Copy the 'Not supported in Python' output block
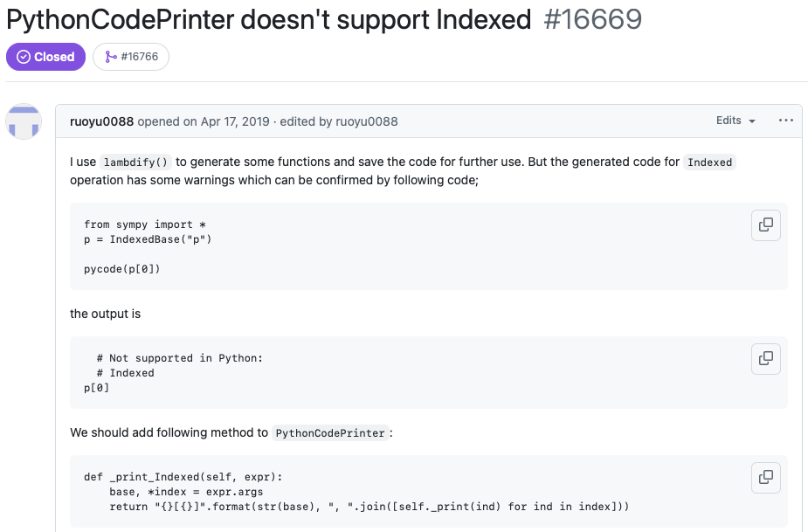808x532 pixels. coord(765,358)
